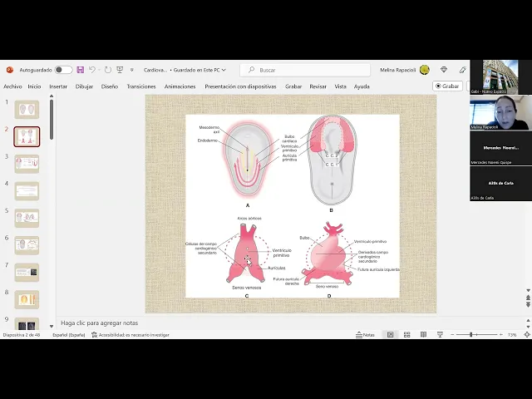Click the PowerPoint app icon
532x399 pixels.
(x=10, y=70)
